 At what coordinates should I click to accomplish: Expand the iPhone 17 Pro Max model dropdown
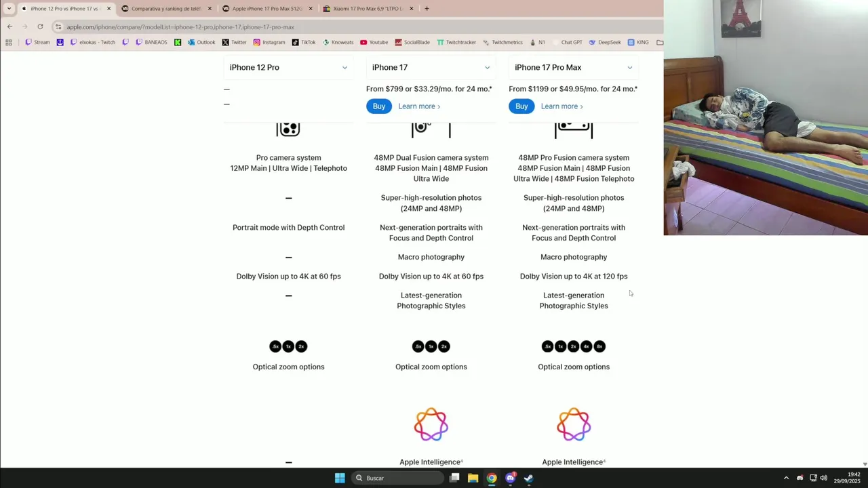[x=574, y=67]
